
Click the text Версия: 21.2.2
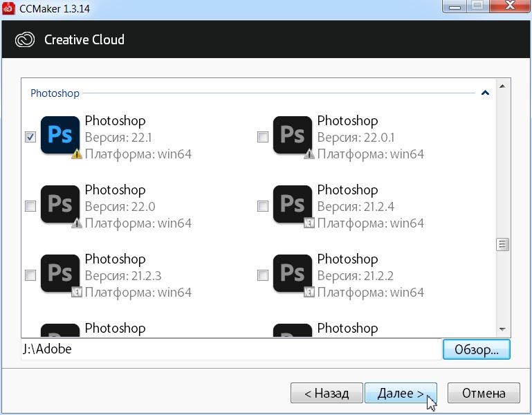pos(356,275)
